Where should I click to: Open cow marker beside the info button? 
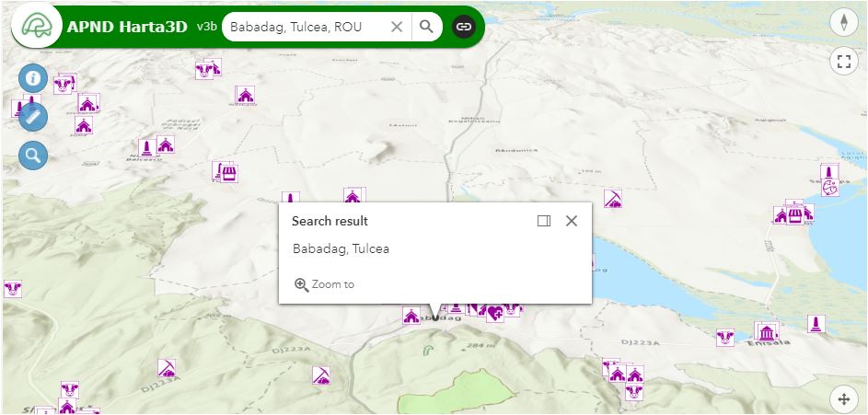(x=63, y=86)
